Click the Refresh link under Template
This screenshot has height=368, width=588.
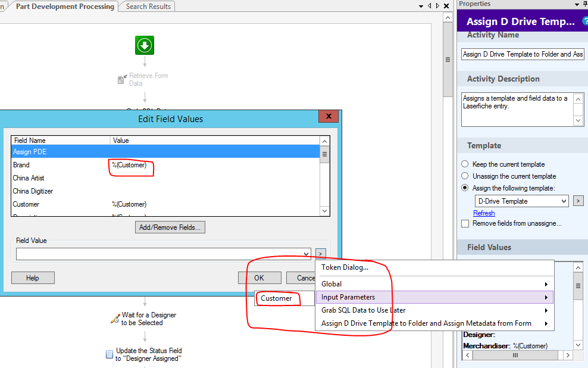coord(484,213)
